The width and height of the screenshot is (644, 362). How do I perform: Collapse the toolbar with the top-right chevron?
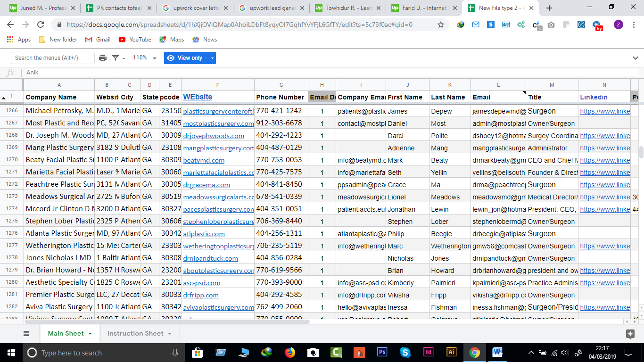(x=635, y=58)
